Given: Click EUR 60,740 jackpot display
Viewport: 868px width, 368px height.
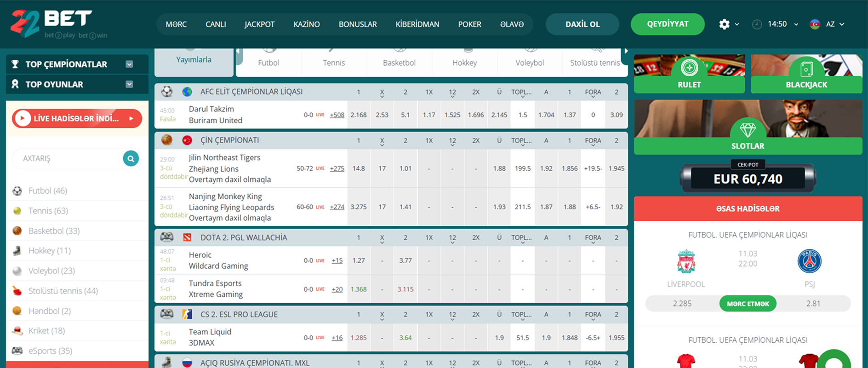Looking at the screenshot, I should [748, 178].
